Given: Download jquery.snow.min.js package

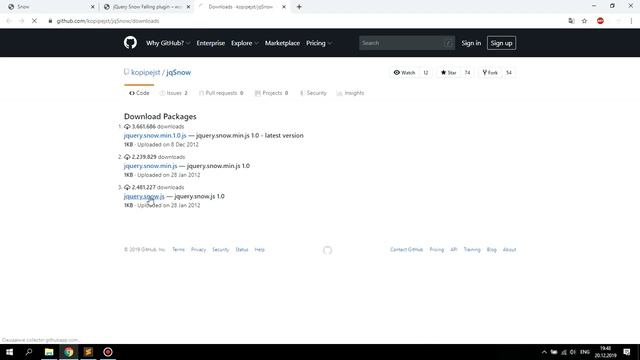Looking at the screenshot, I should 151,166.
